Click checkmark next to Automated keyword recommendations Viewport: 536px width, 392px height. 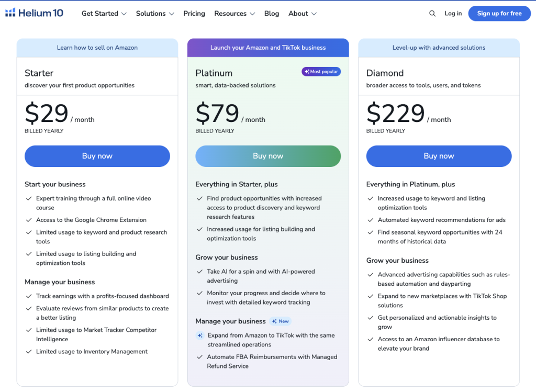[371, 220]
